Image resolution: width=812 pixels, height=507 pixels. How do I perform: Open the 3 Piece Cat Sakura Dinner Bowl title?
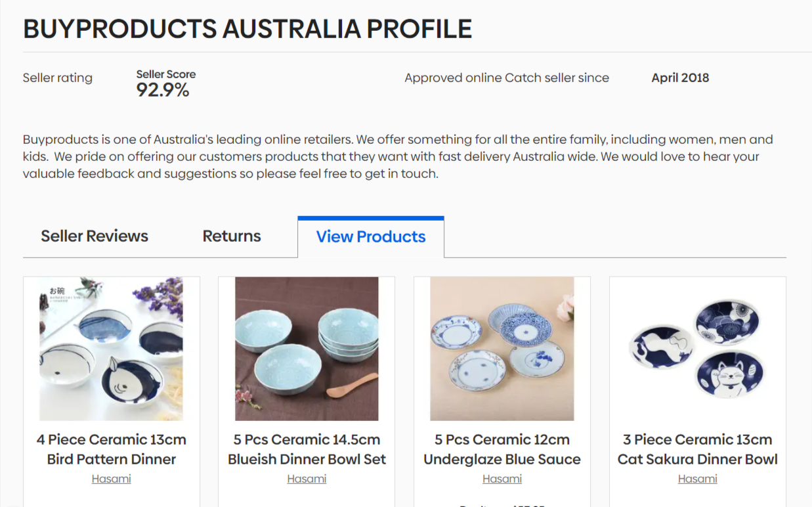(698, 449)
